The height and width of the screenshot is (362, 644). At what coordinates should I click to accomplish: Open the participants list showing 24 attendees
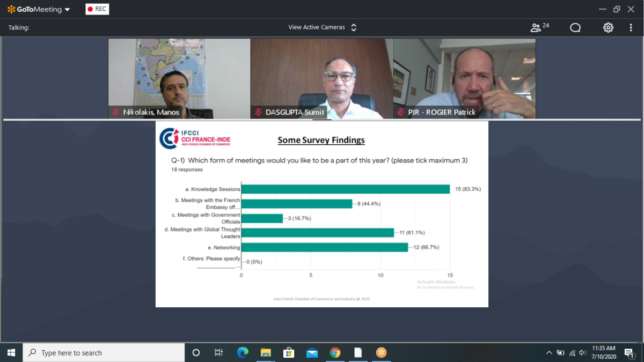(x=539, y=27)
